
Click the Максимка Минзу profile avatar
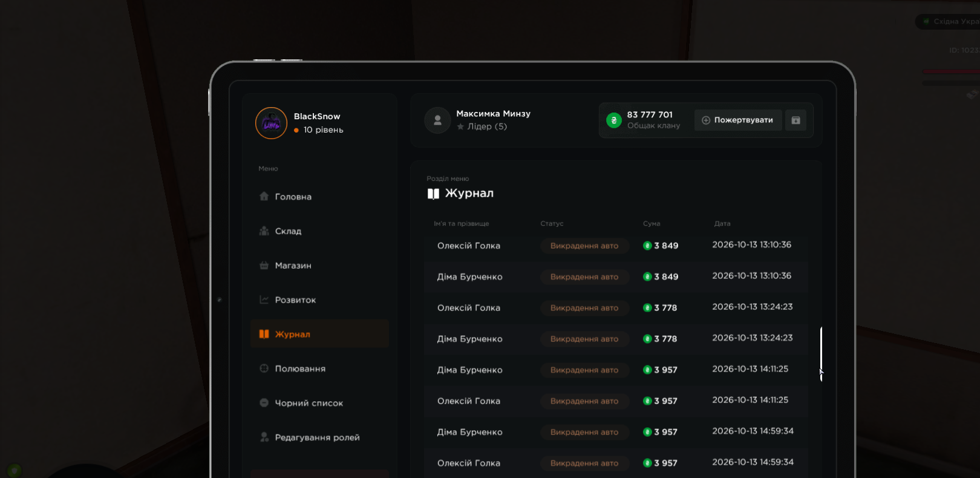437,120
